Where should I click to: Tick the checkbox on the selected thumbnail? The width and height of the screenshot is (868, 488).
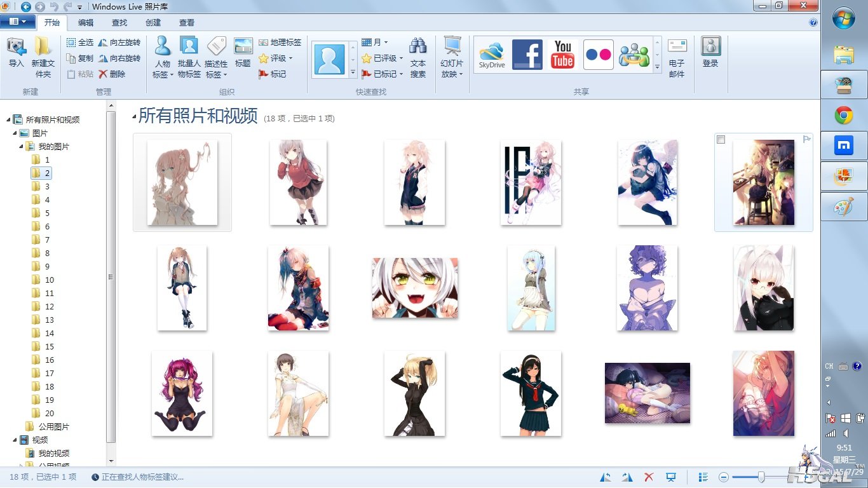pyautogui.click(x=721, y=140)
